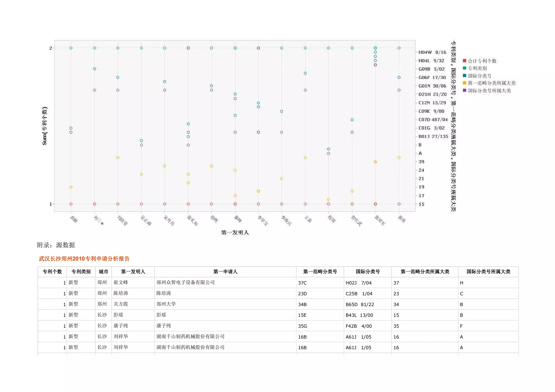Click the C07D 487/04 axis label
This screenshot has width=555, height=392.
click(433, 120)
